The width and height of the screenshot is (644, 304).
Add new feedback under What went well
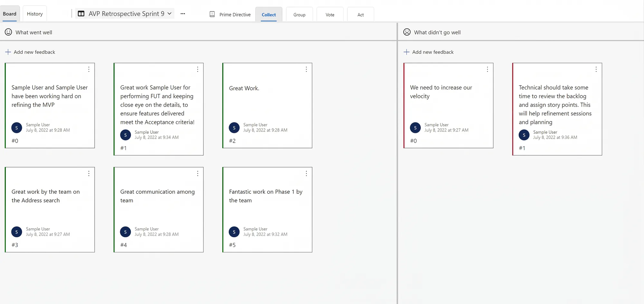[30, 52]
